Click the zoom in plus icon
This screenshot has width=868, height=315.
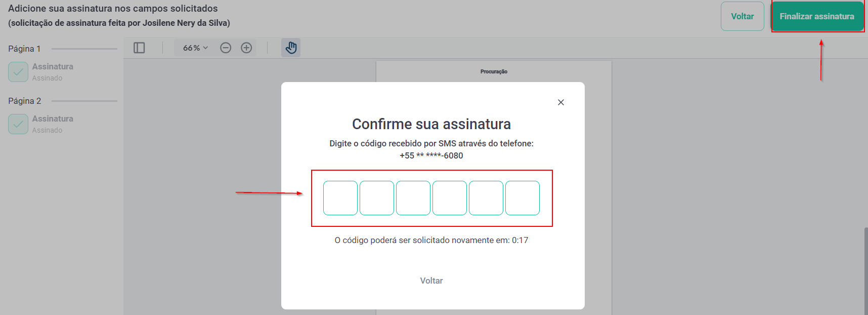[246, 48]
